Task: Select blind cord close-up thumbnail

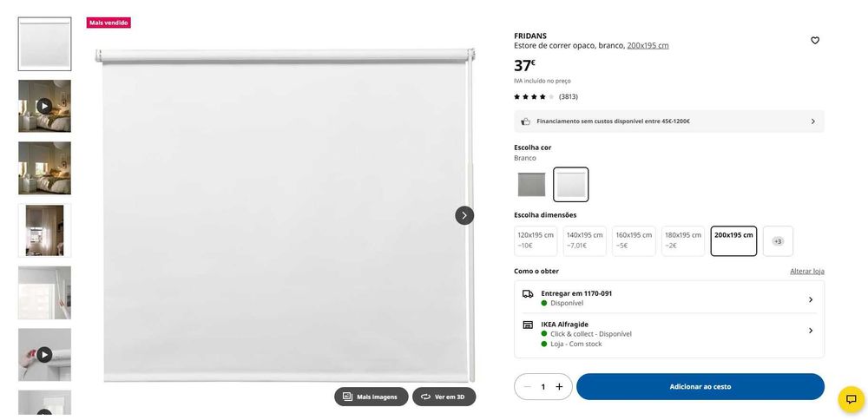Action: (45, 292)
